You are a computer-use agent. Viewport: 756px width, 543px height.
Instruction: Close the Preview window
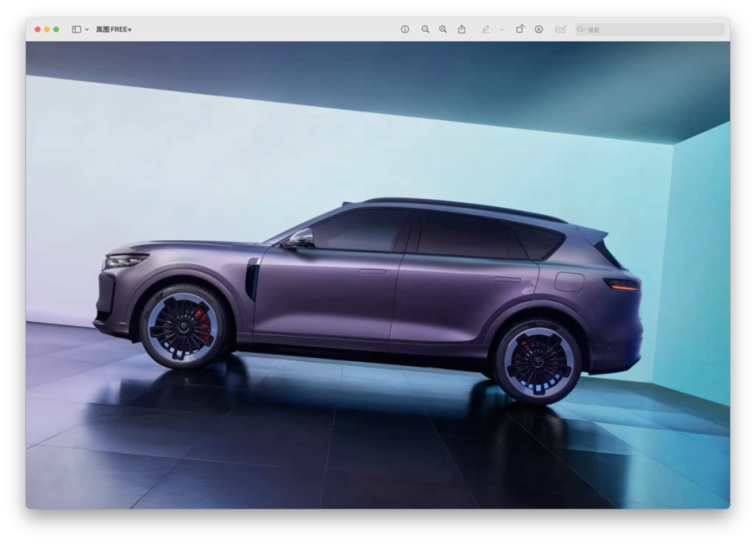tap(38, 29)
